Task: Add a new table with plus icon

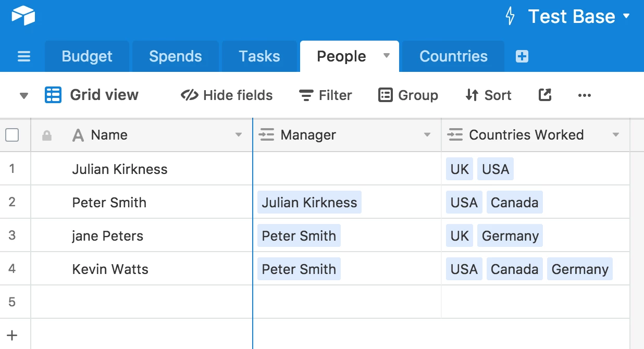Action: click(522, 57)
